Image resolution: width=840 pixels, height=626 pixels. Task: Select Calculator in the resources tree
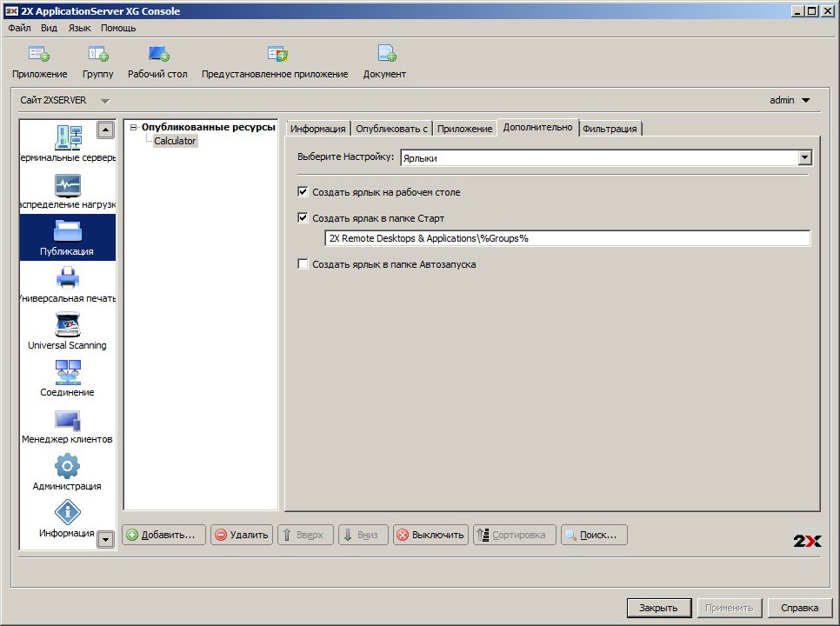175,141
